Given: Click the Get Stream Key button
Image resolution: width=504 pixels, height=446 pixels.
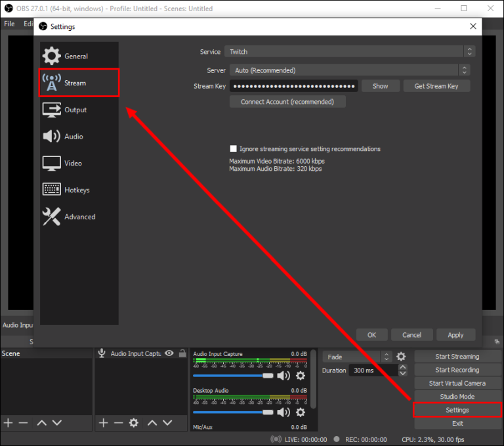Looking at the screenshot, I should (x=436, y=86).
